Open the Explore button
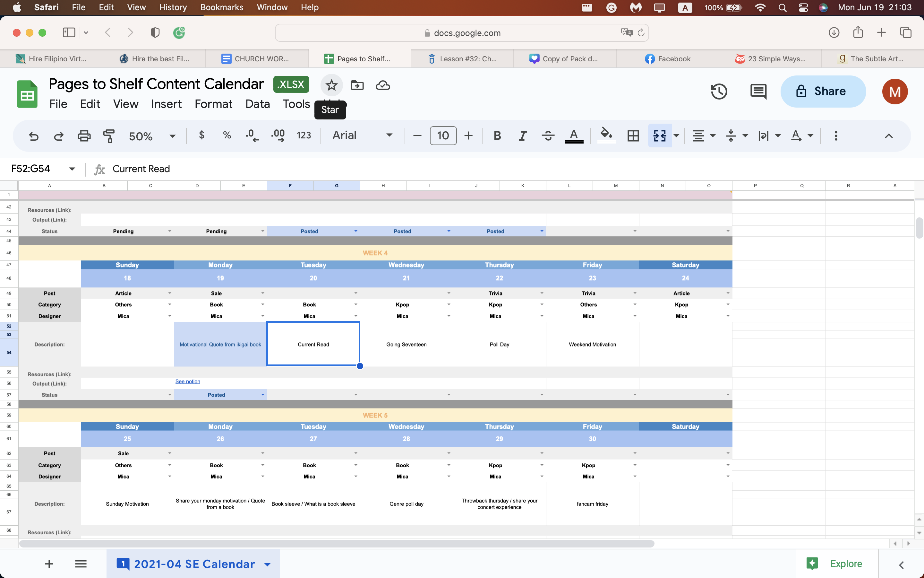924x578 pixels. [836, 564]
